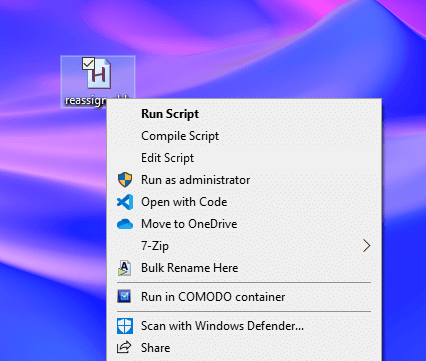Viewport: 426px width, 361px height.
Task: Select Edit Script in the context menu
Action: (244, 158)
